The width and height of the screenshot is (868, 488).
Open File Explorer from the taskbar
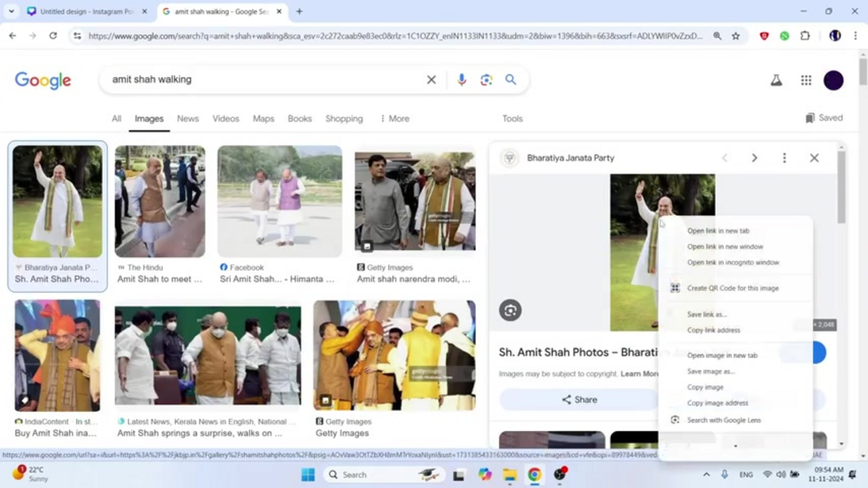coord(510,474)
